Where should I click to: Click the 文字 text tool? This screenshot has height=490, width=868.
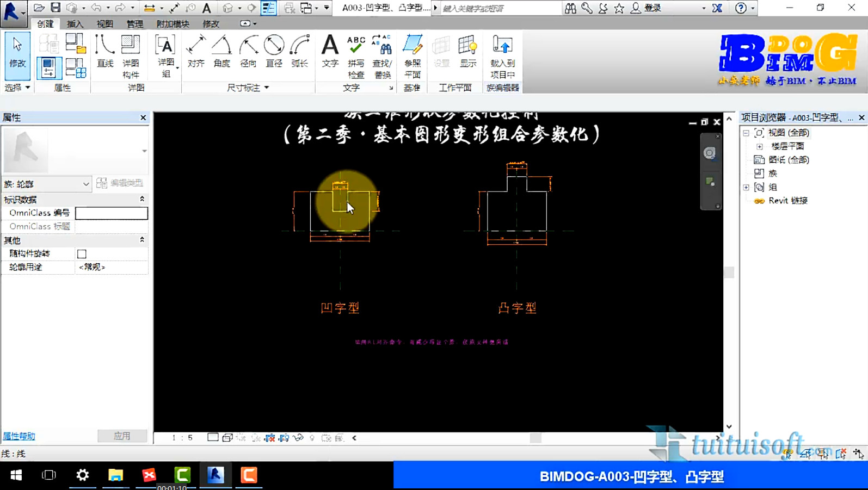[x=330, y=52]
